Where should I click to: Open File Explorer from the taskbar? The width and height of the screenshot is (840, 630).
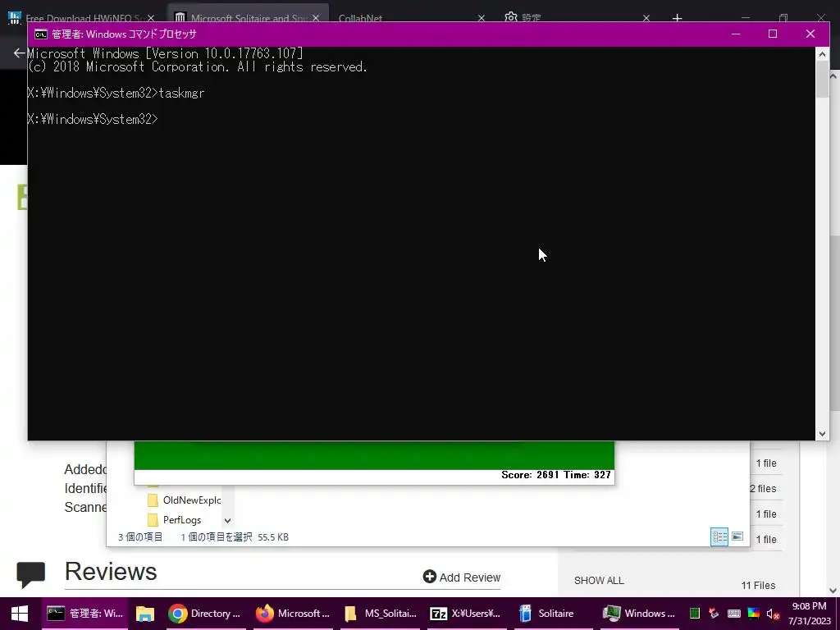144,614
